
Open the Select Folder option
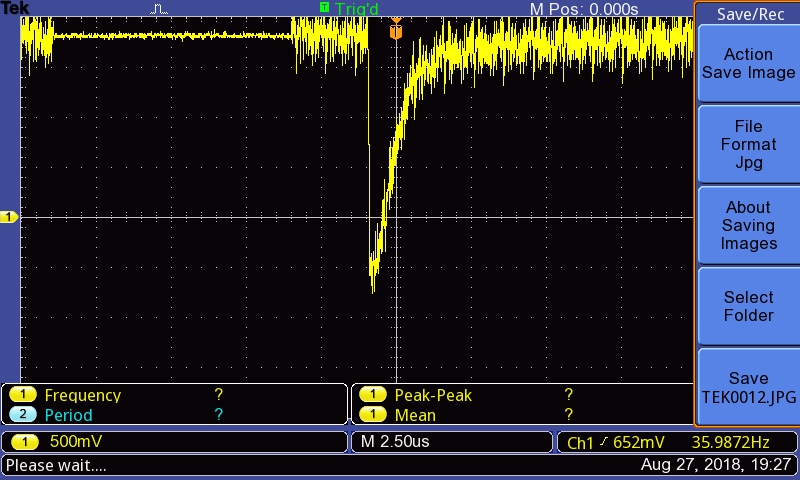[748, 306]
